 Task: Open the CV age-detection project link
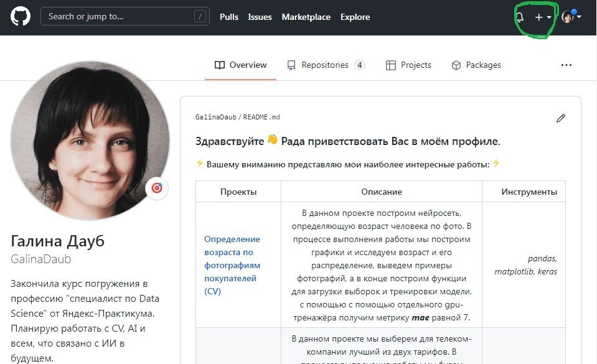[x=233, y=266]
